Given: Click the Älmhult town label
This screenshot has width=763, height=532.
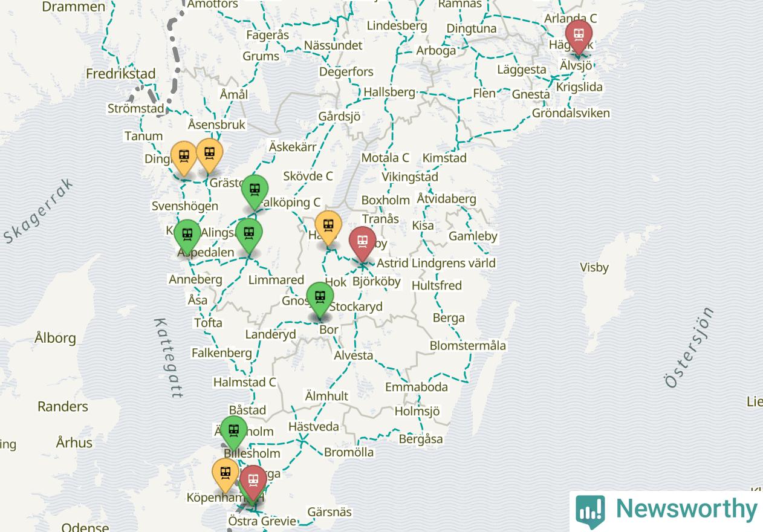Looking at the screenshot, I should [327, 396].
